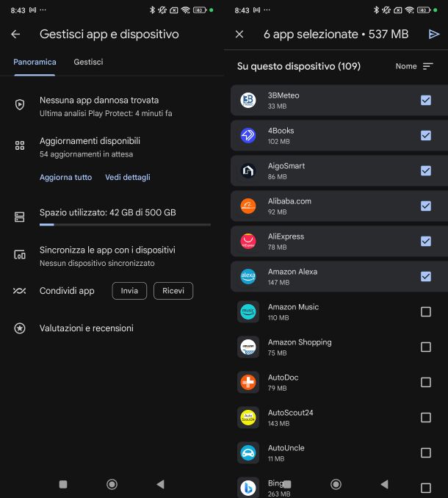
Task: Check the AutoDoc checkbox
Action: (426, 383)
